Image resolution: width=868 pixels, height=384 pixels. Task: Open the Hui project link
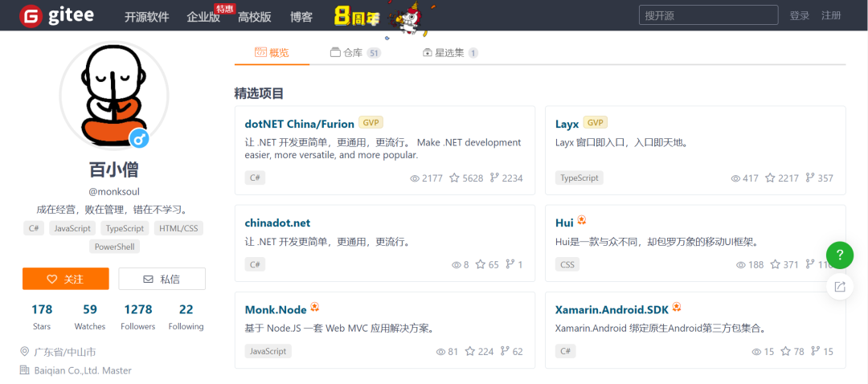coord(564,223)
